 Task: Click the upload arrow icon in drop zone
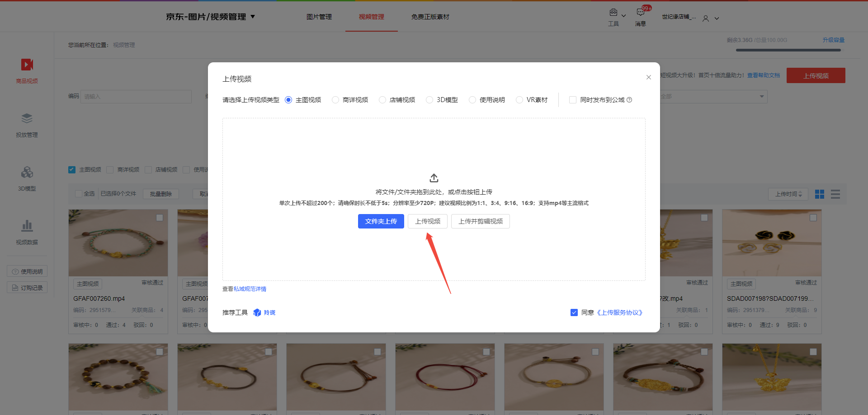point(434,178)
